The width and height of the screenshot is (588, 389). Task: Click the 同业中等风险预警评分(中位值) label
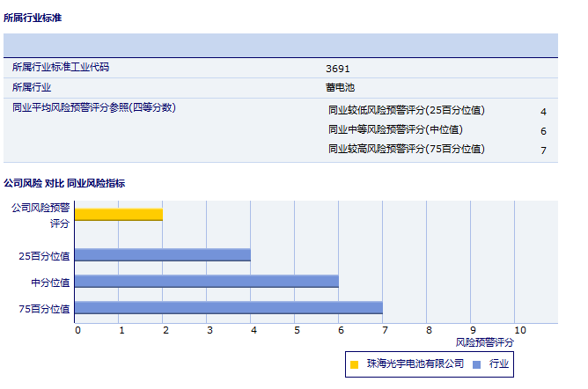pos(395,130)
